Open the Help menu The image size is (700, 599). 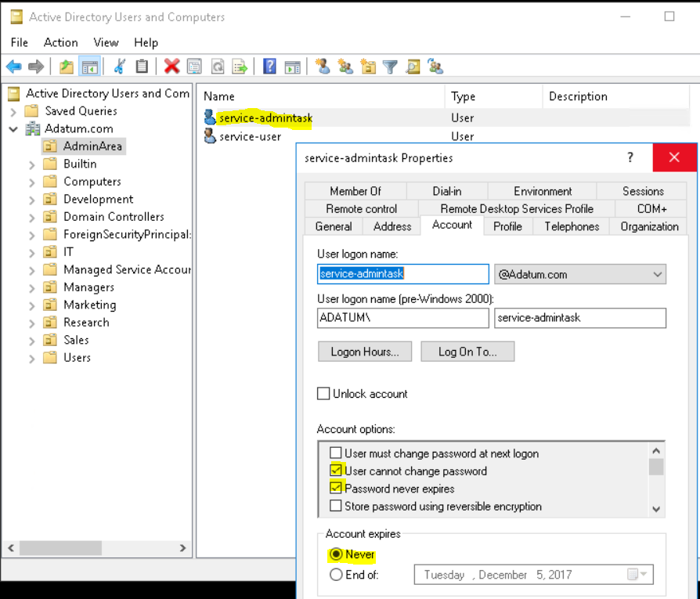146,42
